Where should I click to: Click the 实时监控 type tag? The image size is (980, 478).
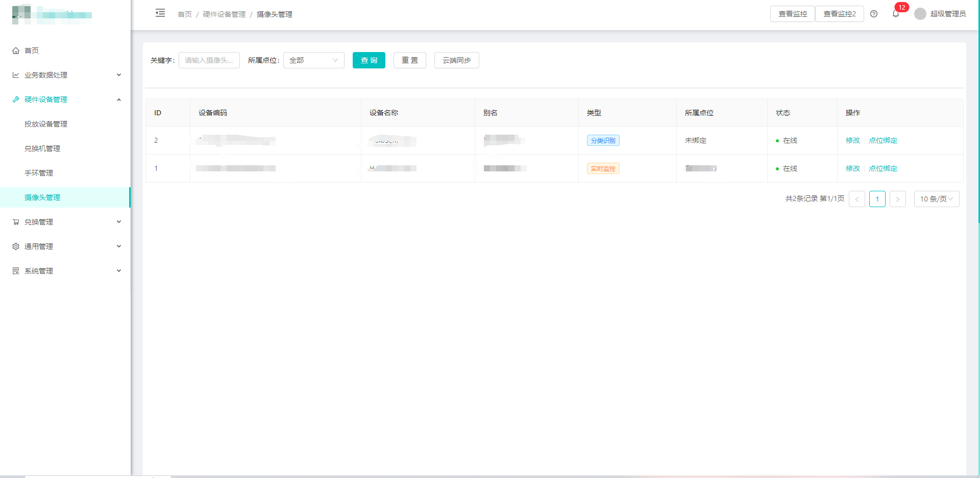[603, 168]
